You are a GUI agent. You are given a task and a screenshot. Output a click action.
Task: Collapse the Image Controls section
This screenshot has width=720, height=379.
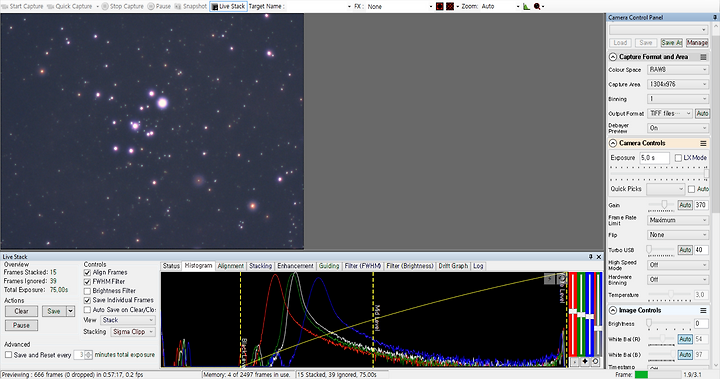613,311
